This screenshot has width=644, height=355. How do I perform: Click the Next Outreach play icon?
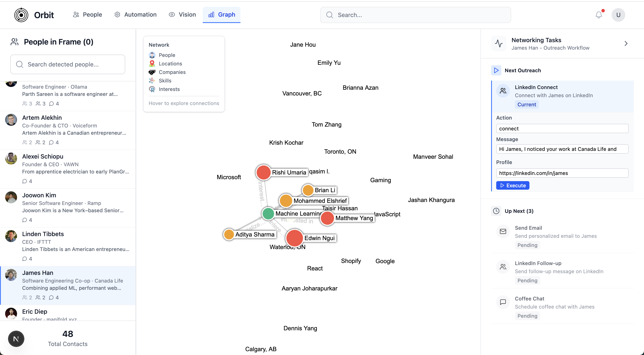[x=496, y=71]
